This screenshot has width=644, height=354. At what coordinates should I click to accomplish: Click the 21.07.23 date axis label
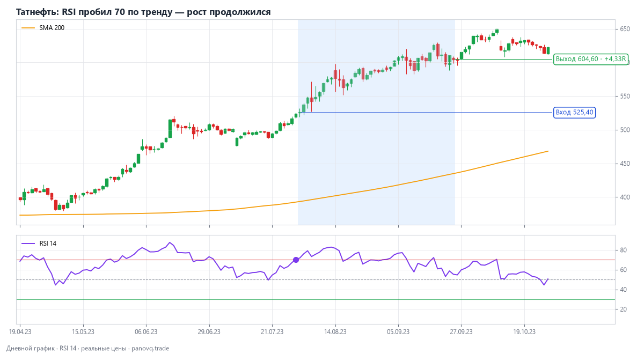[x=272, y=332]
